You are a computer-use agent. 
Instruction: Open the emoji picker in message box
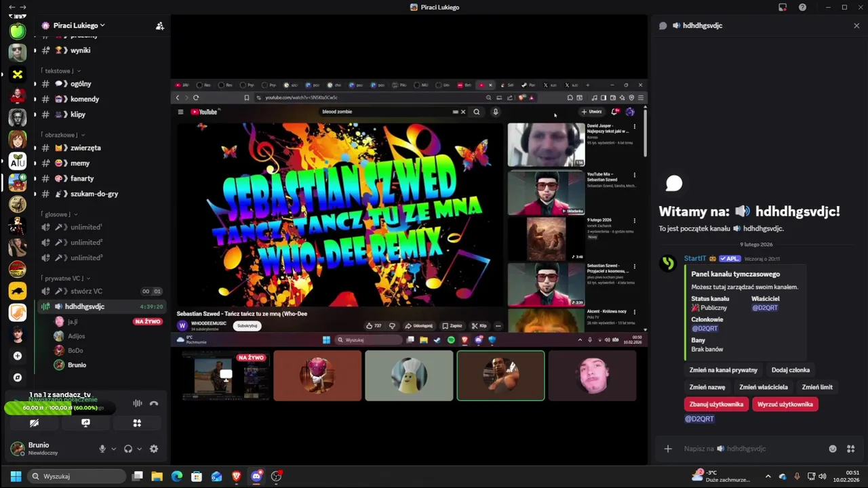click(x=833, y=449)
